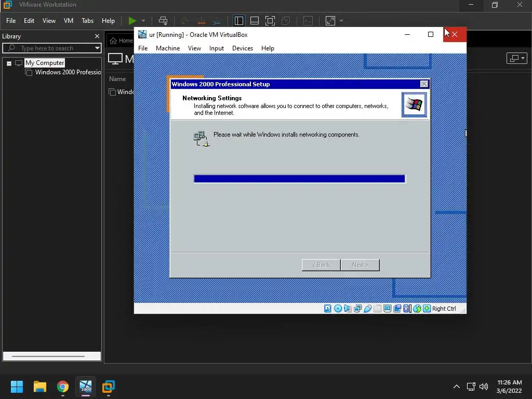Collapse the My Computer tree node
The image size is (532, 399).
9,63
